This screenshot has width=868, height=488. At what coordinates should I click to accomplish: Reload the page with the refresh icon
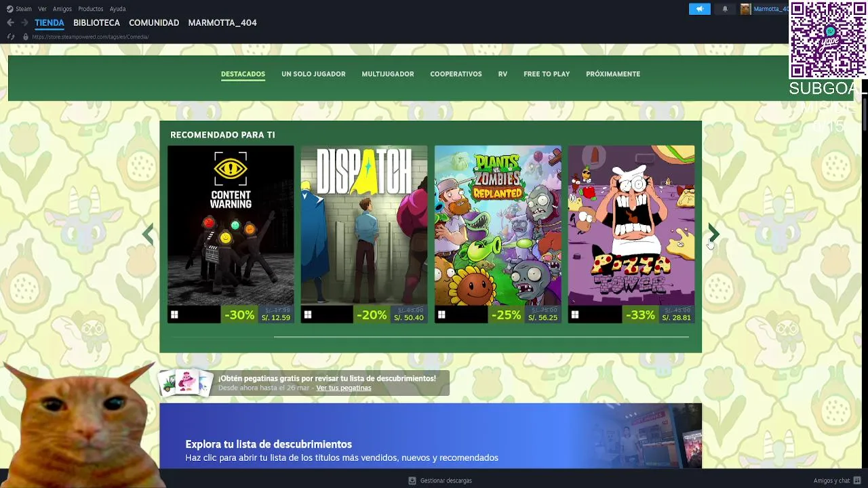coord(10,37)
